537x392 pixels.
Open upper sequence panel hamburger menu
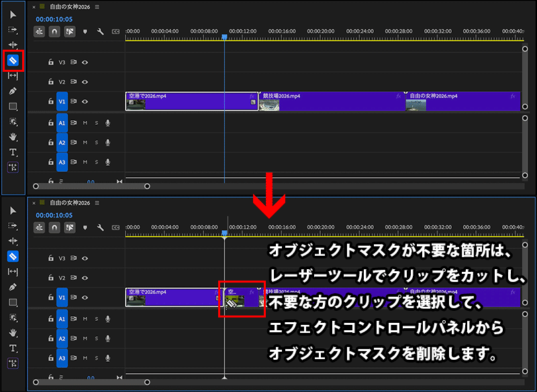[97, 7]
